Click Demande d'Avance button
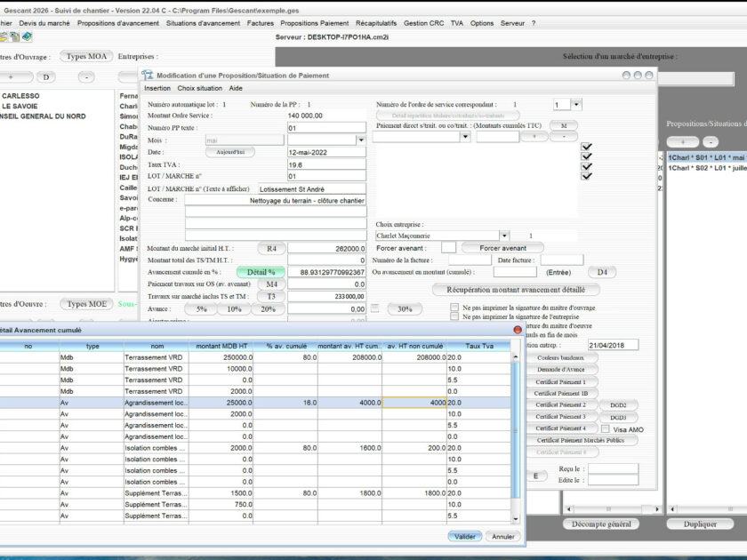 tap(561, 370)
